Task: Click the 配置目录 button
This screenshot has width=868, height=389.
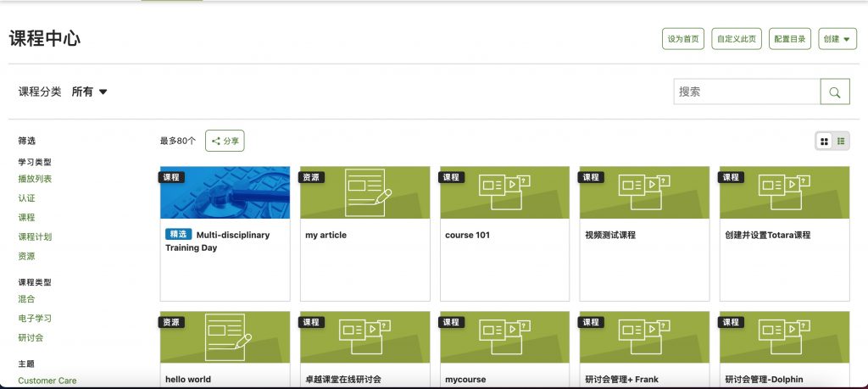Action: click(790, 39)
